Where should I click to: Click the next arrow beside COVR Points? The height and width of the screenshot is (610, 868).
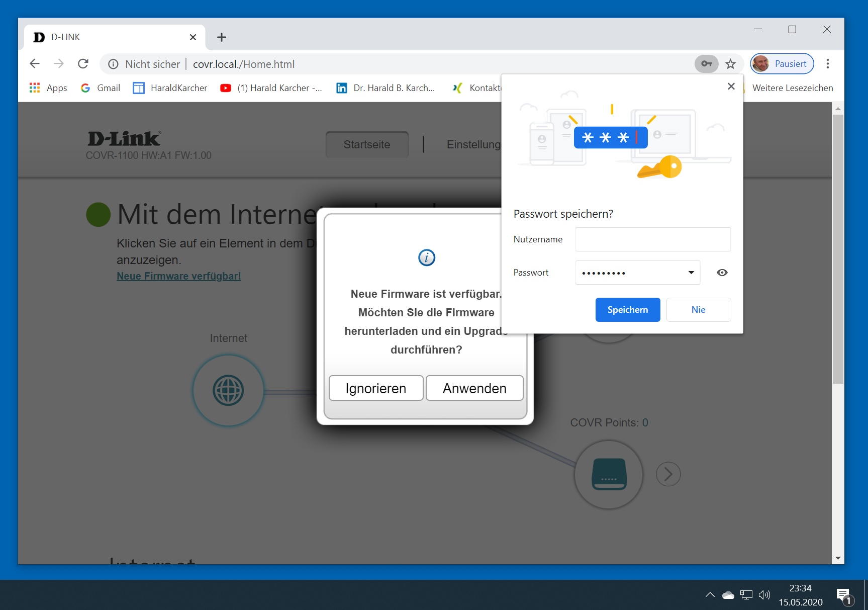(668, 474)
